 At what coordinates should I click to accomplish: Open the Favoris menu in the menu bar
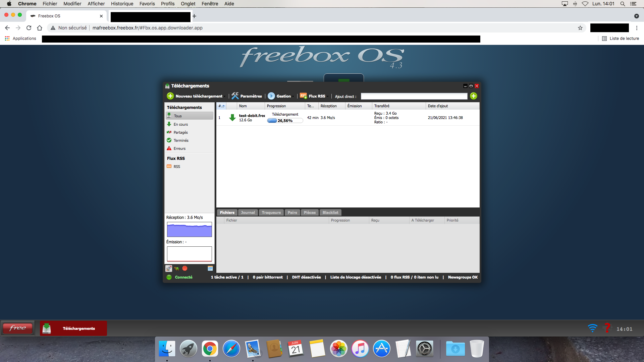coord(147,4)
